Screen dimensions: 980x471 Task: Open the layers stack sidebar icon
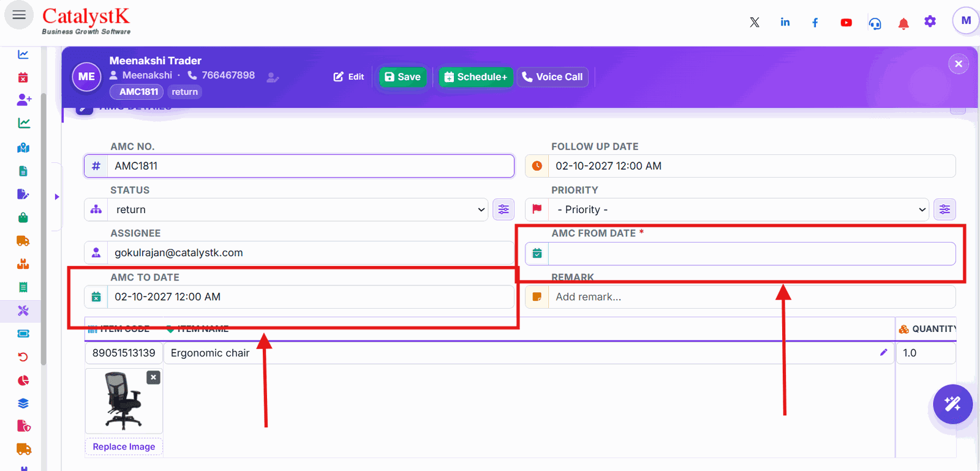coord(23,404)
